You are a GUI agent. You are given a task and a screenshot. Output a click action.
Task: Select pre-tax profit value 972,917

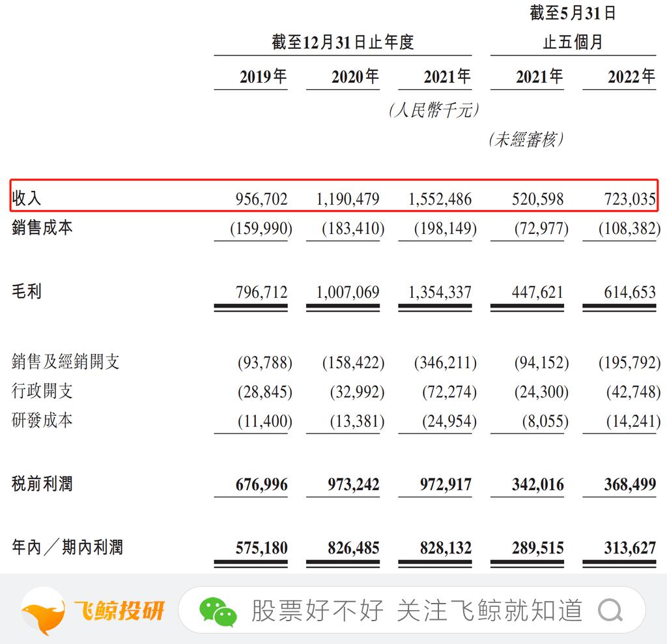446,484
